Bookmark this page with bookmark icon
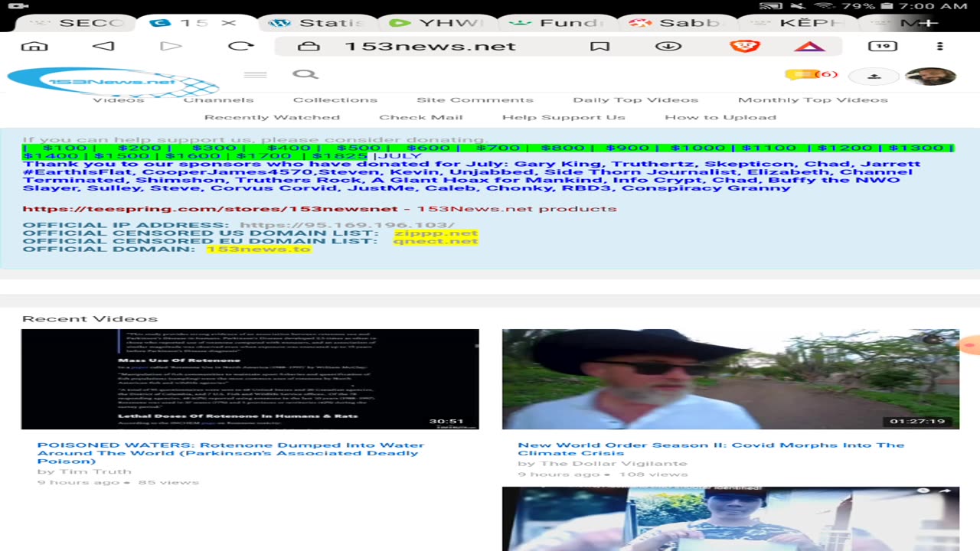The height and width of the screenshot is (551, 980). (600, 46)
